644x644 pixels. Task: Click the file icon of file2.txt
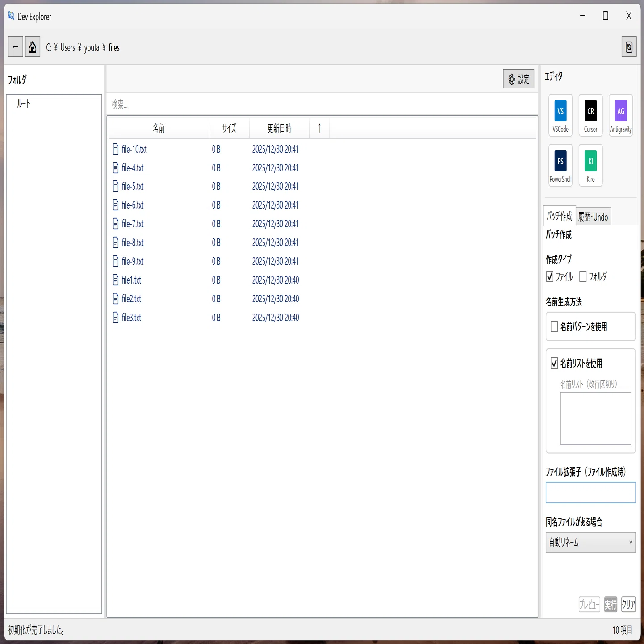116,299
